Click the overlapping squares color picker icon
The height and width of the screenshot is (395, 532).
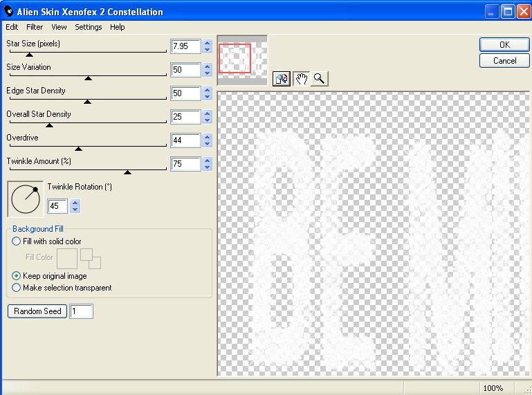tap(91, 259)
